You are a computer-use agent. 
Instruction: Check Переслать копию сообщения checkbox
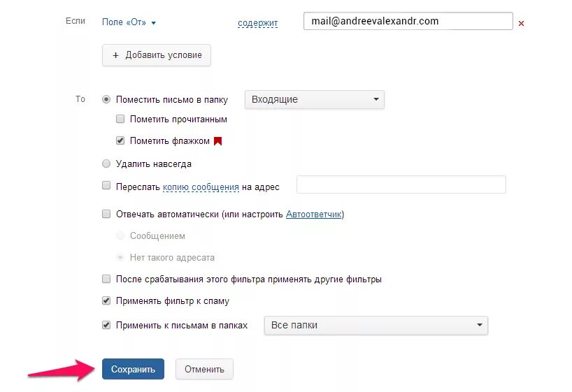(106, 186)
